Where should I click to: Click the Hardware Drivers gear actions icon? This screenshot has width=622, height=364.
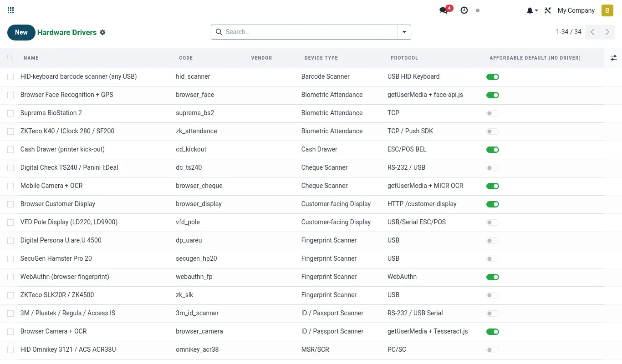pos(102,32)
